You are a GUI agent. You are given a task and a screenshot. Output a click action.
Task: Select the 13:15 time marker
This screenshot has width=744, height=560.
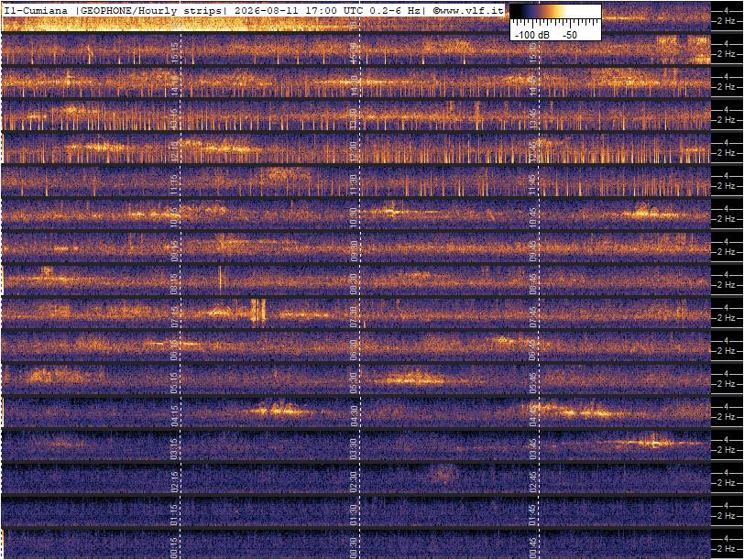(x=174, y=118)
